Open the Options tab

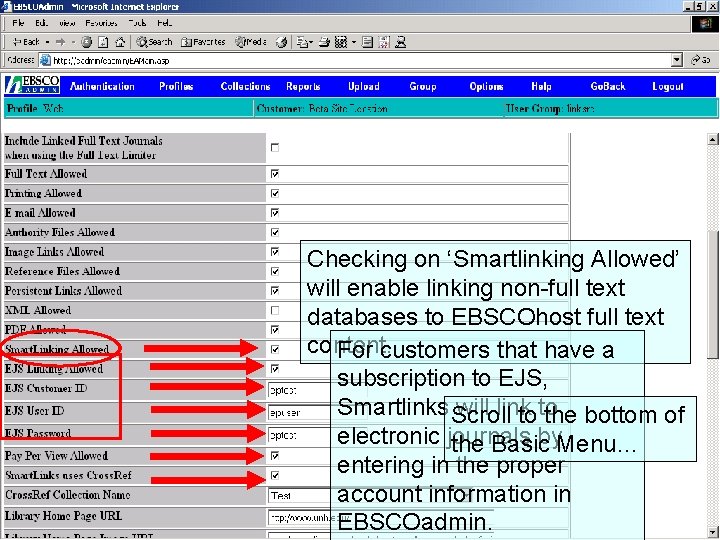pos(486,86)
